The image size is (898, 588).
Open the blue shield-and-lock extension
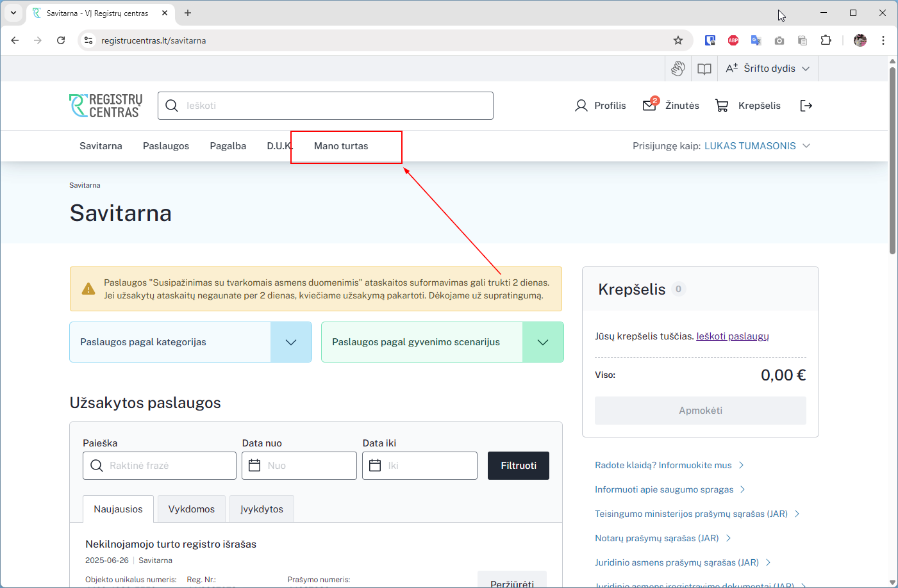click(x=710, y=40)
